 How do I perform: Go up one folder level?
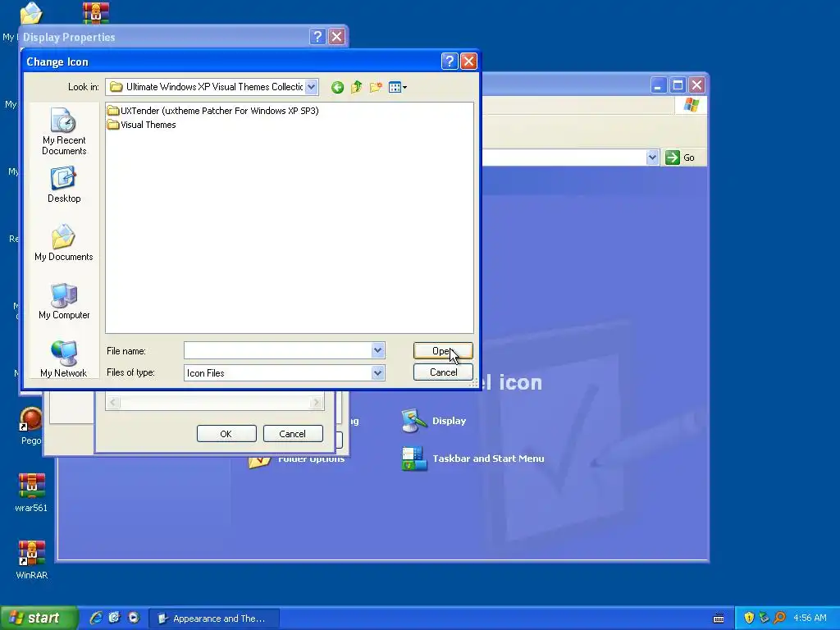(x=356, y=87)
